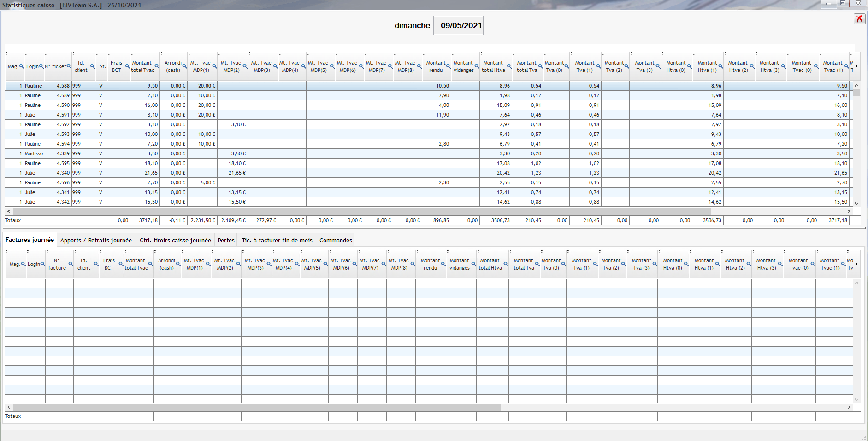Click search icon beside N° ticket header
Screen dimensions: 868x441
69,66
